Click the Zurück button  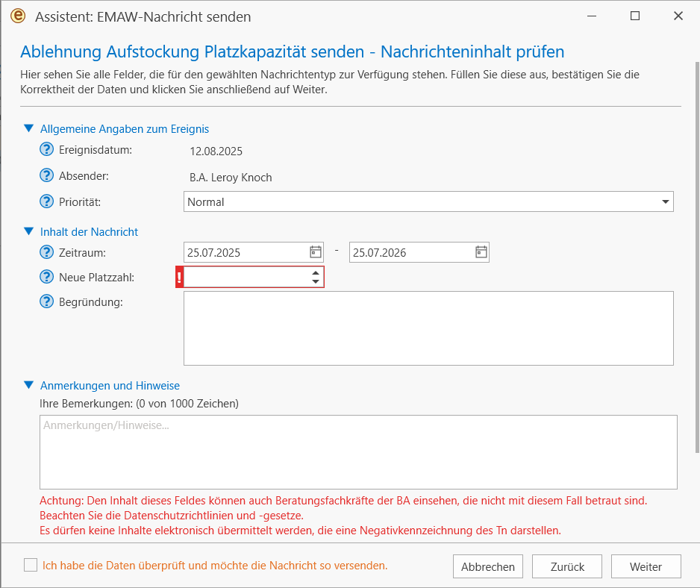[567, 566]
